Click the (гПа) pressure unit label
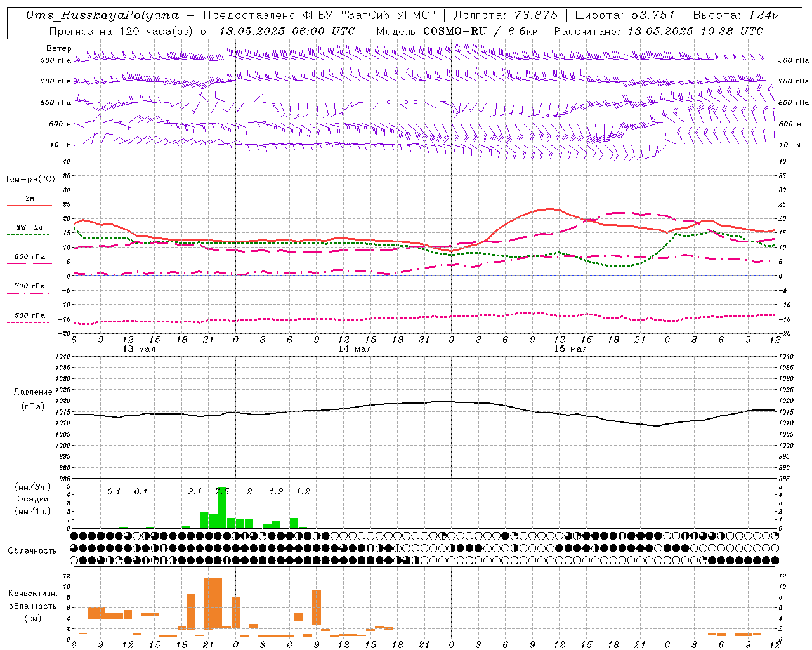The width and height of the screenshot is (812, 650). tap(32, 407)
